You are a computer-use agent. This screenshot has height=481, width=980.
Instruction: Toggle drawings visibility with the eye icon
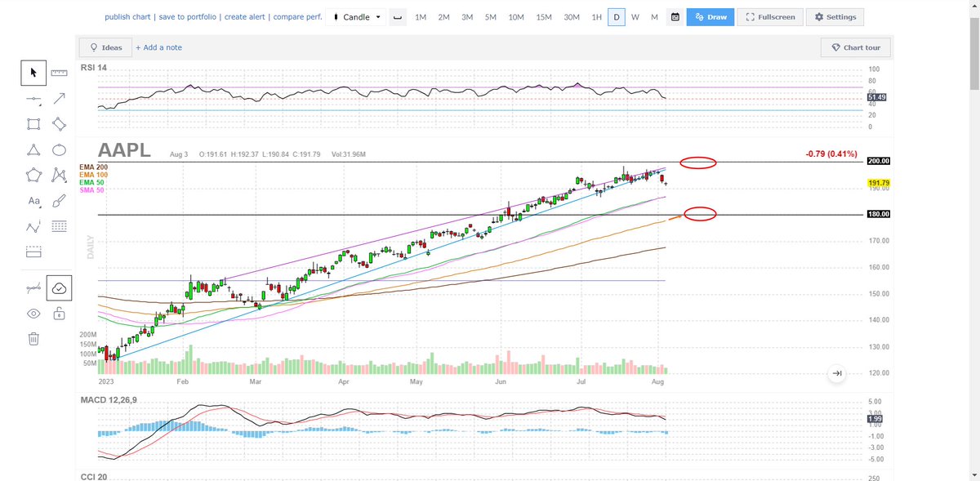(33, 313)
